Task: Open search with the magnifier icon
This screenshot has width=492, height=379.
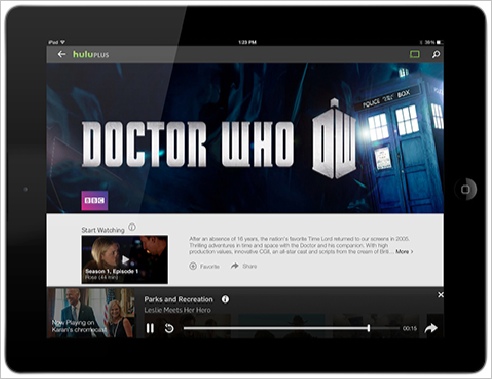Action: click(x=436, y=54)
